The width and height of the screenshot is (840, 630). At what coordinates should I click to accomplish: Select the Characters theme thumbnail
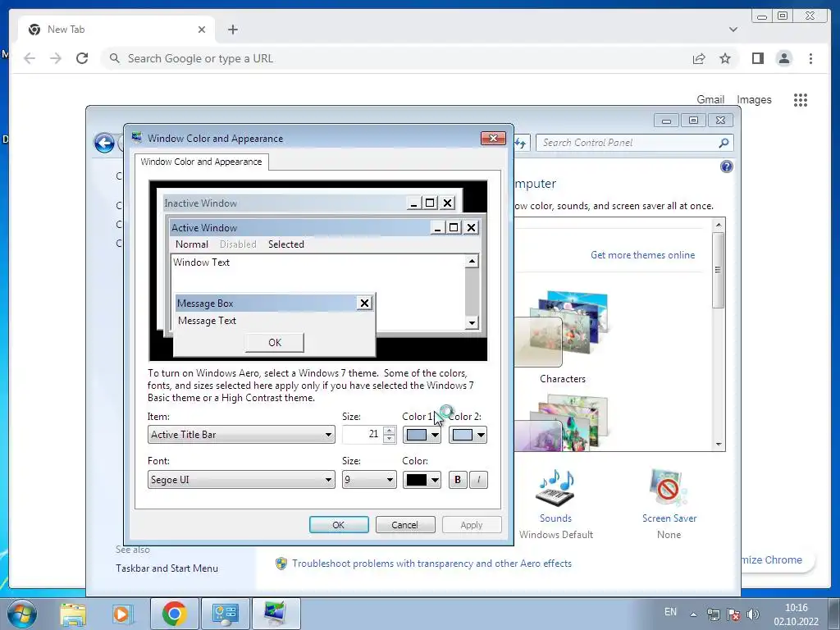563,328
